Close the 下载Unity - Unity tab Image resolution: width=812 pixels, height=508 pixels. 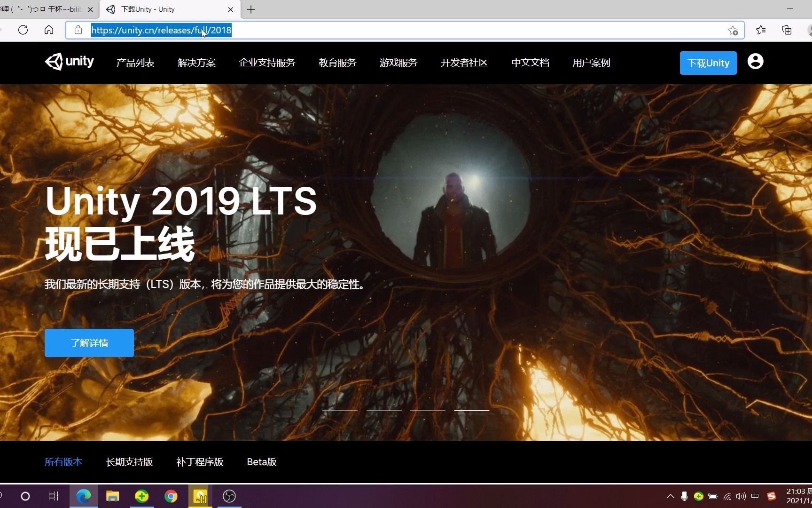tap(231, 9)
